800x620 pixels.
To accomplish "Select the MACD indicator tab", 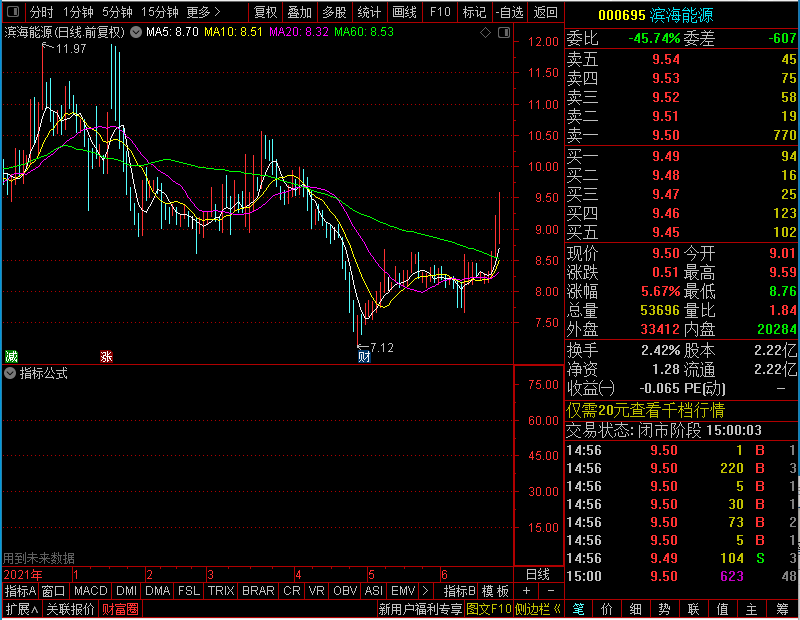I will pyautogui.click(x=90, y=591).
